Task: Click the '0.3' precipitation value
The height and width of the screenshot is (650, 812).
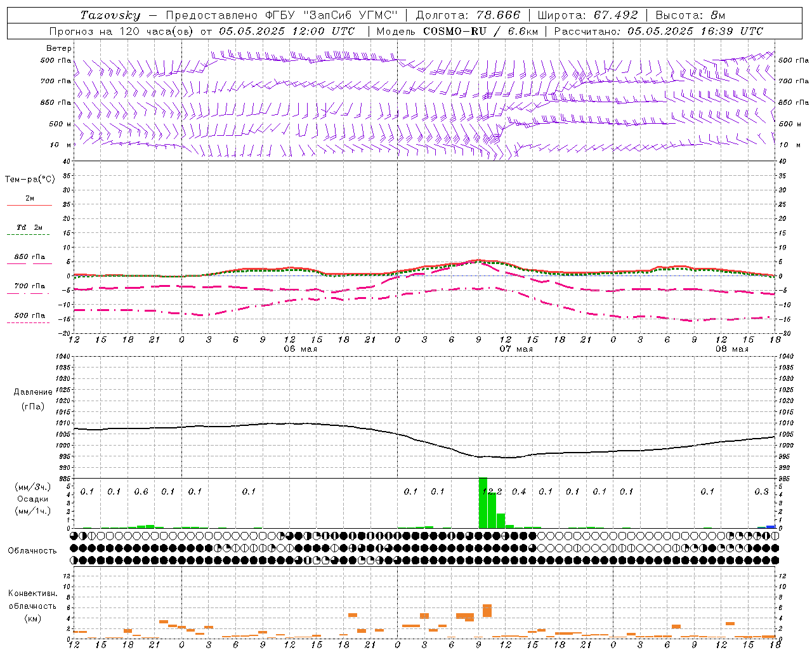Action: coord(761,491)
